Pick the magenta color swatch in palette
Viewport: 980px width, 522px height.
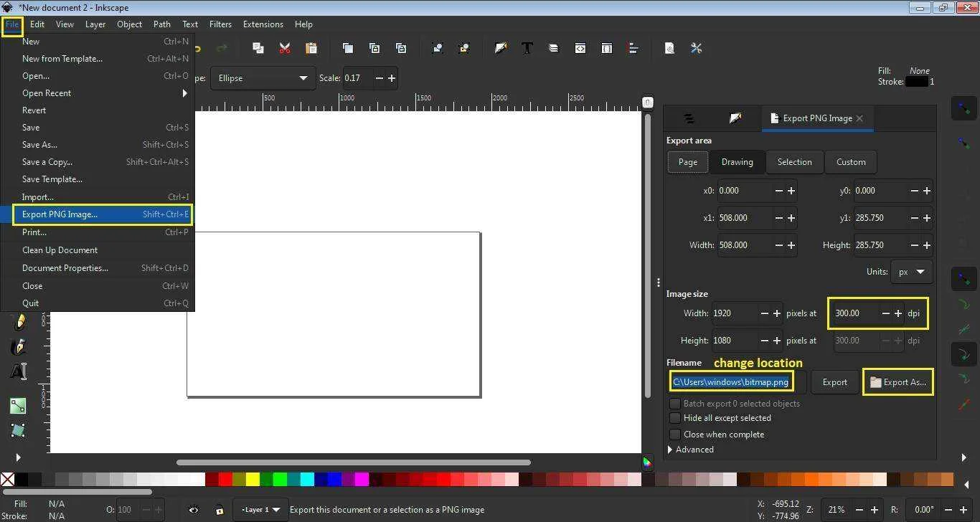pos(362,479)
